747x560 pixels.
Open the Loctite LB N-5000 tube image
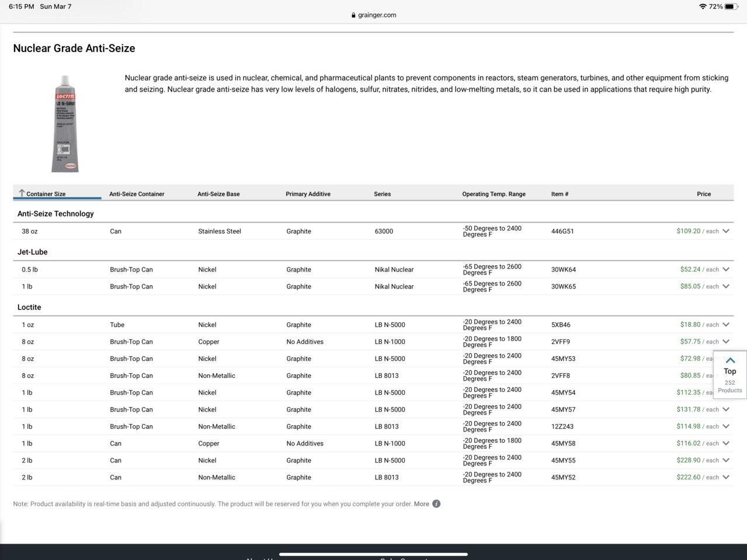[x=65, y=124]
